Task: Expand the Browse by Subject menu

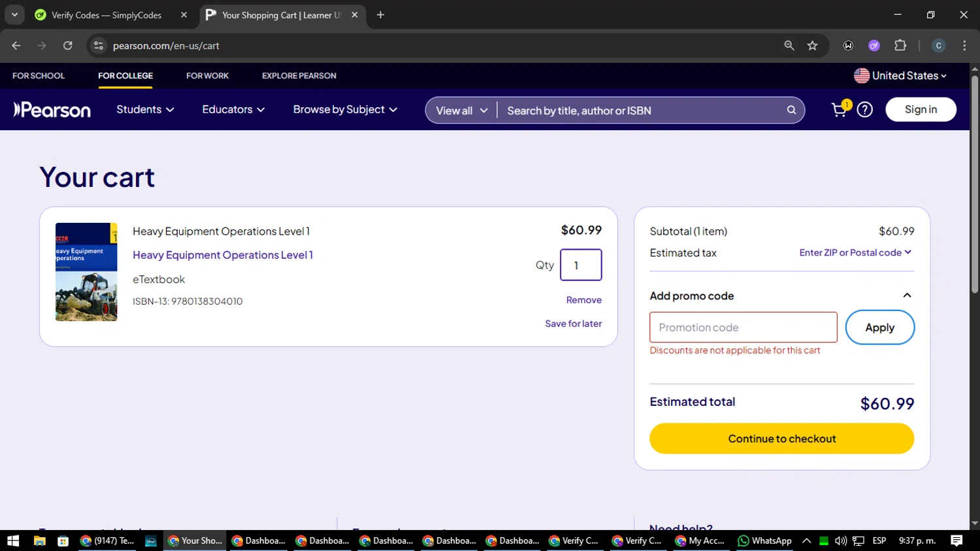Action: point(345,110)
